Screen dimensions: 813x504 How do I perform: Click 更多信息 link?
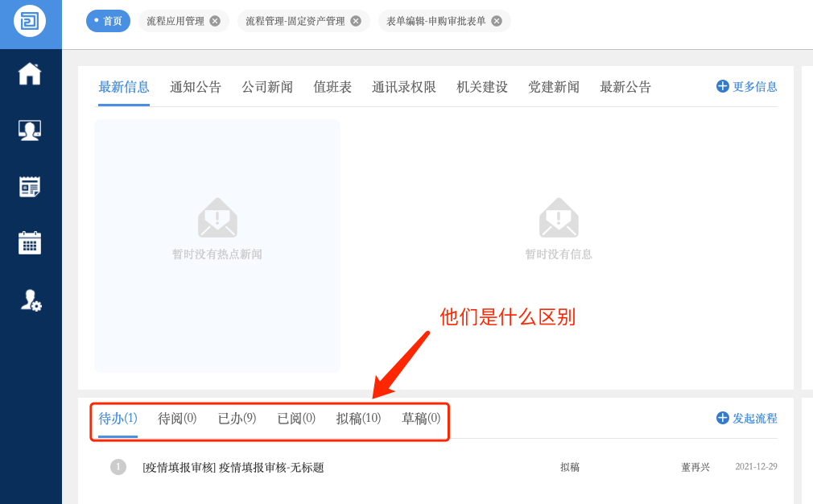coord(747,86)
